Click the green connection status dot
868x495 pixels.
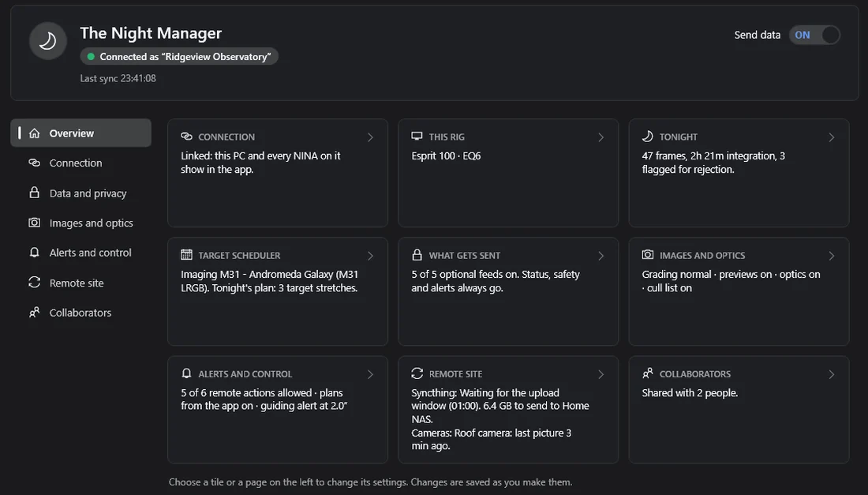point(91,57)
